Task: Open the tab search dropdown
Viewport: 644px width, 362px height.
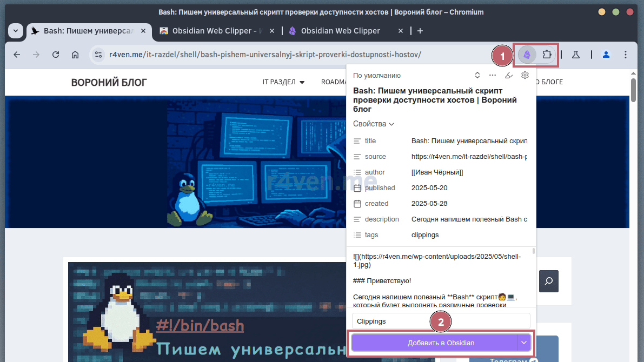Action: click(16, 31)
